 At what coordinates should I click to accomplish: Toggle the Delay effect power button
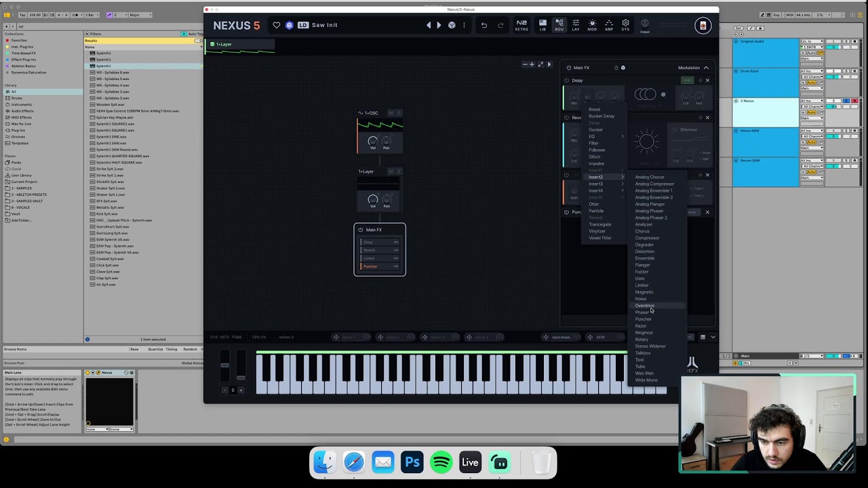click(566, 81)
